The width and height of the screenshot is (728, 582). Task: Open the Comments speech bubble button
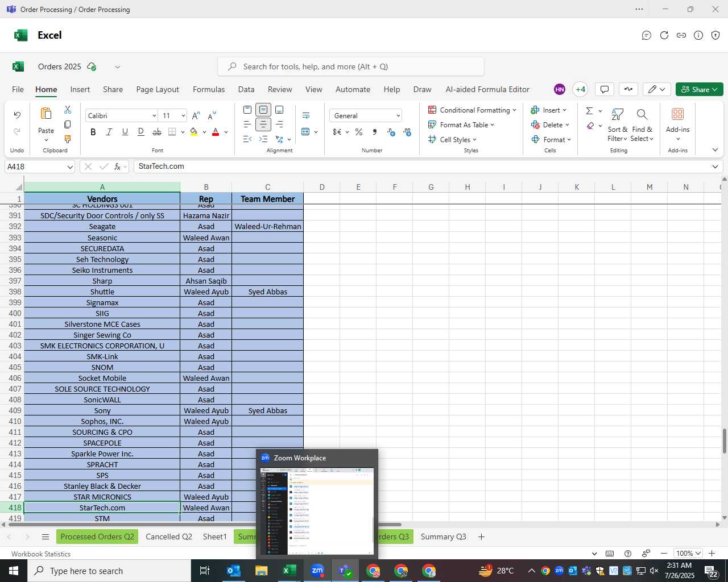(x=605, y=89)
